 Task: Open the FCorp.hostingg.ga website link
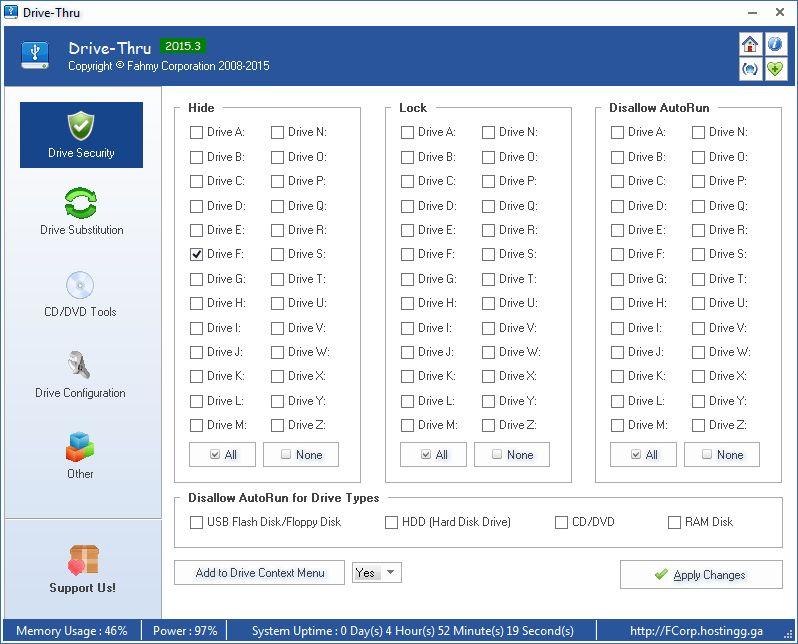click(x=696, y=631)
